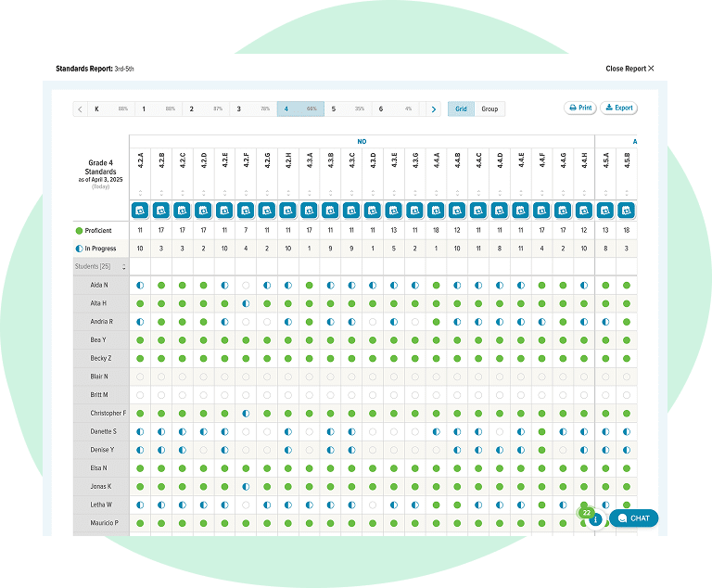
Task: Click the blue info icon near Chat
Action: [594, 520]
